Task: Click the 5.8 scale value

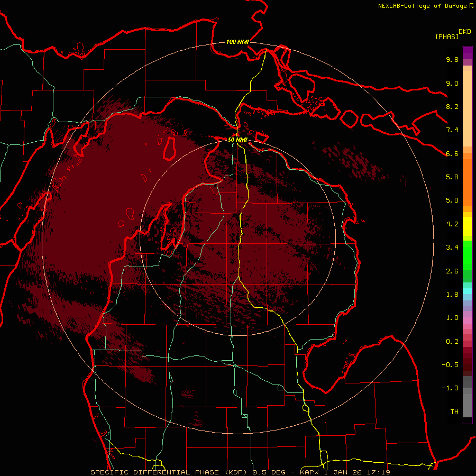Action: 452,177
